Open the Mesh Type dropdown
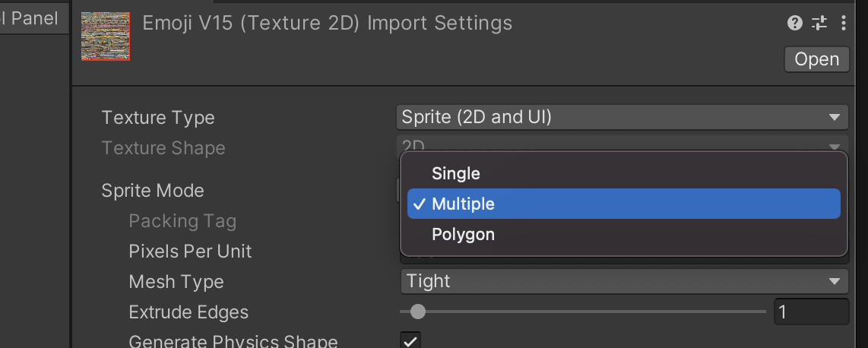 (x=622, y=282)
